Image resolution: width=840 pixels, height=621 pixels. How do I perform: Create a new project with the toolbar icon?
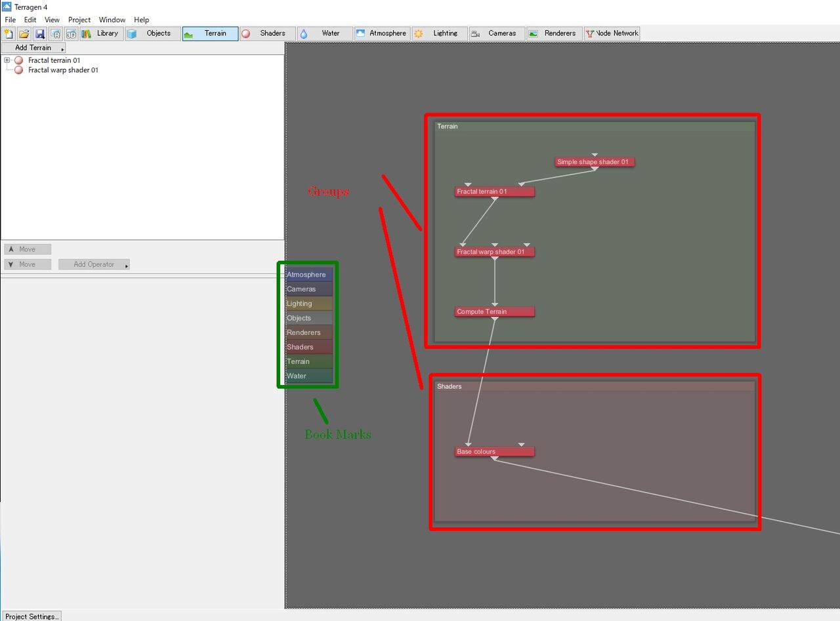pos(9,33)
